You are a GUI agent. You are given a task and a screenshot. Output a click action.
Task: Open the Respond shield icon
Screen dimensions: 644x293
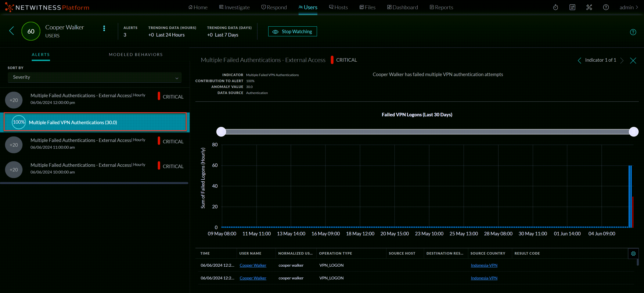263,7
